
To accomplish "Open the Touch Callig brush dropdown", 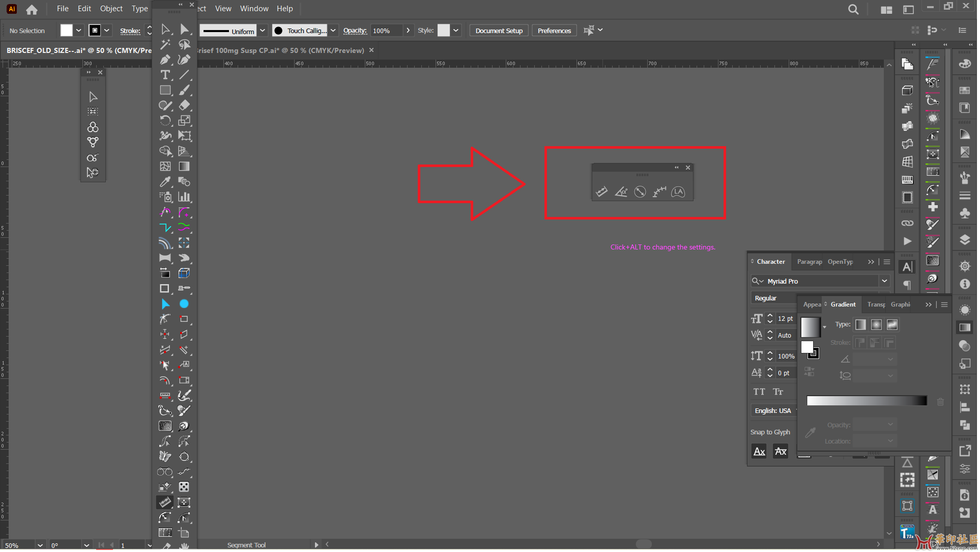I will tap(334, 31).
